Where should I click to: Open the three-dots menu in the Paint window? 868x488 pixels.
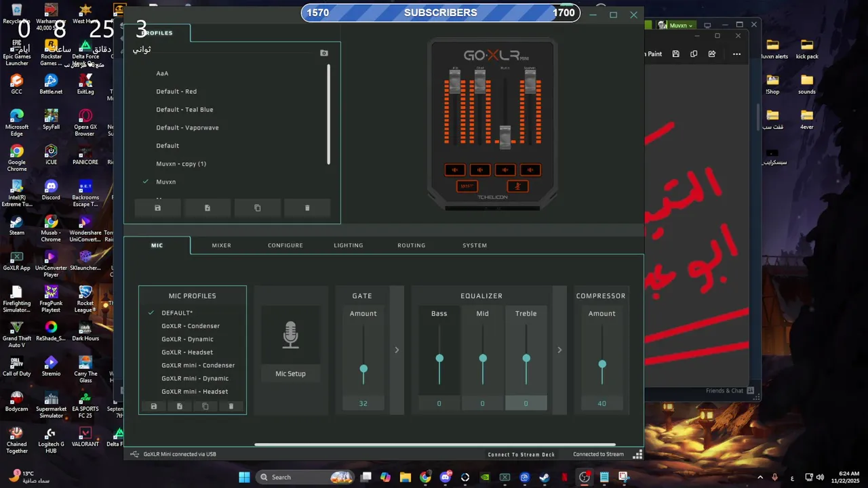736,54
